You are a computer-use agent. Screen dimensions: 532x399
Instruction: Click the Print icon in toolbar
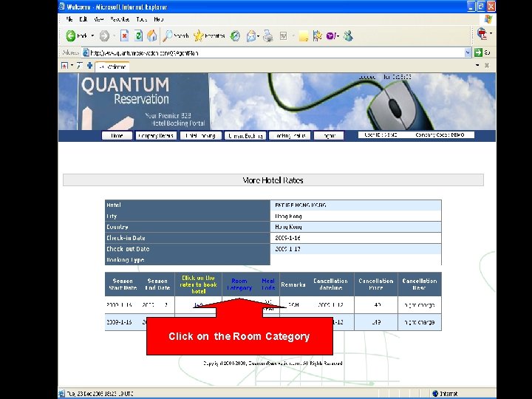(x=268, y=35)
